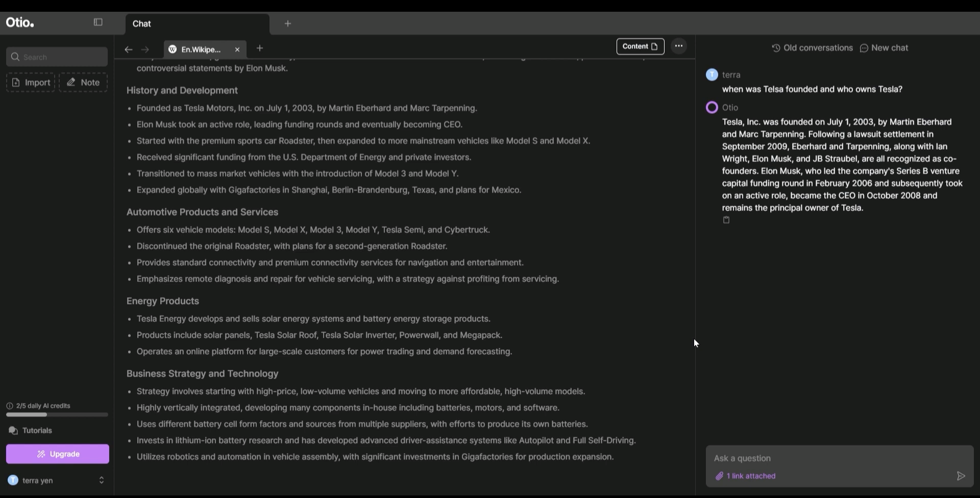Start a New chat
The image size is (980, 498).
point(884,48)
